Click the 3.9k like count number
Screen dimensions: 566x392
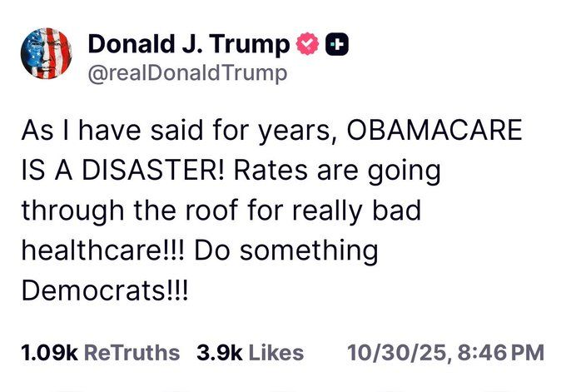[220, 353]
